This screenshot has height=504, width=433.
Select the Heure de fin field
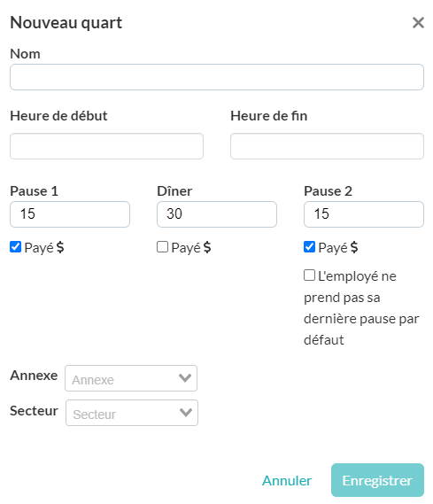(327, 146)
